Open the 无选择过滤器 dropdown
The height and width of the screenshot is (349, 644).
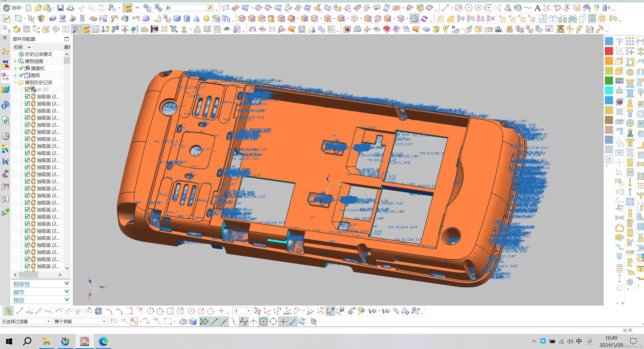click(26, 321)
